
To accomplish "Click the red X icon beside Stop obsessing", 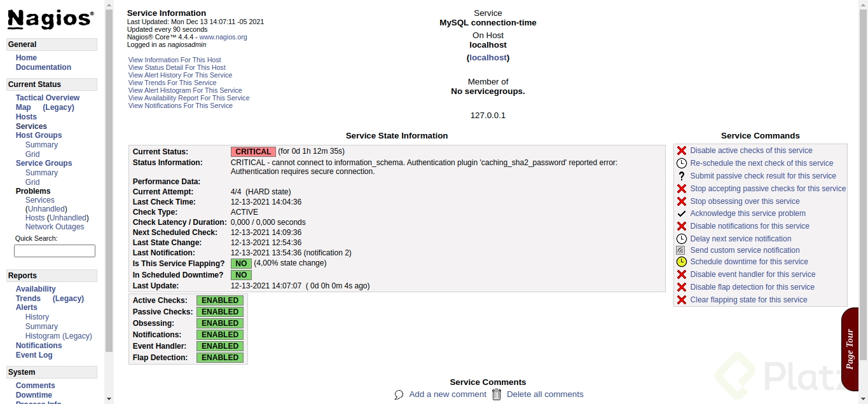I will (x=681, y=201).
